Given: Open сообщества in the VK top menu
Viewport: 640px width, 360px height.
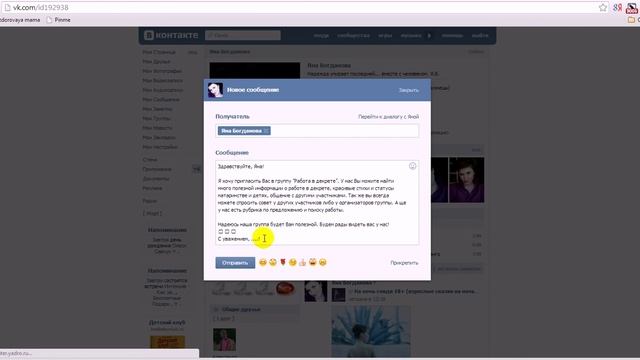Looking at the screenshot, I should (353, 36).
